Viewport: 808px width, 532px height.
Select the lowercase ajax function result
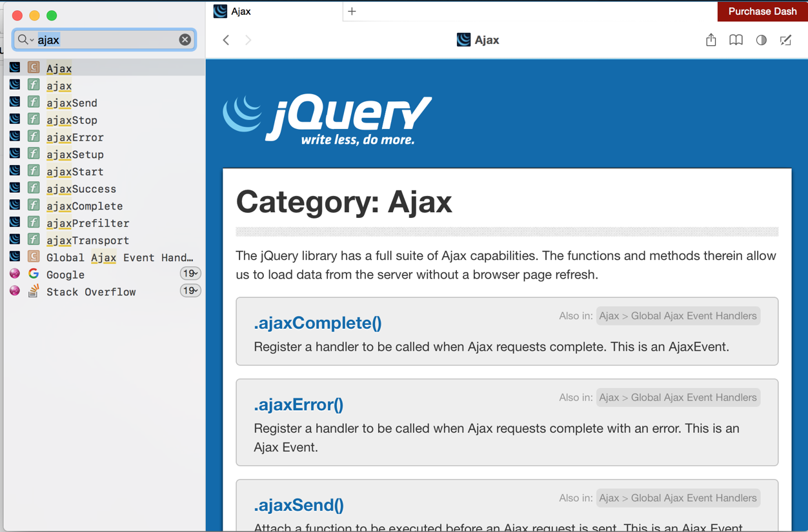point(104,85)
